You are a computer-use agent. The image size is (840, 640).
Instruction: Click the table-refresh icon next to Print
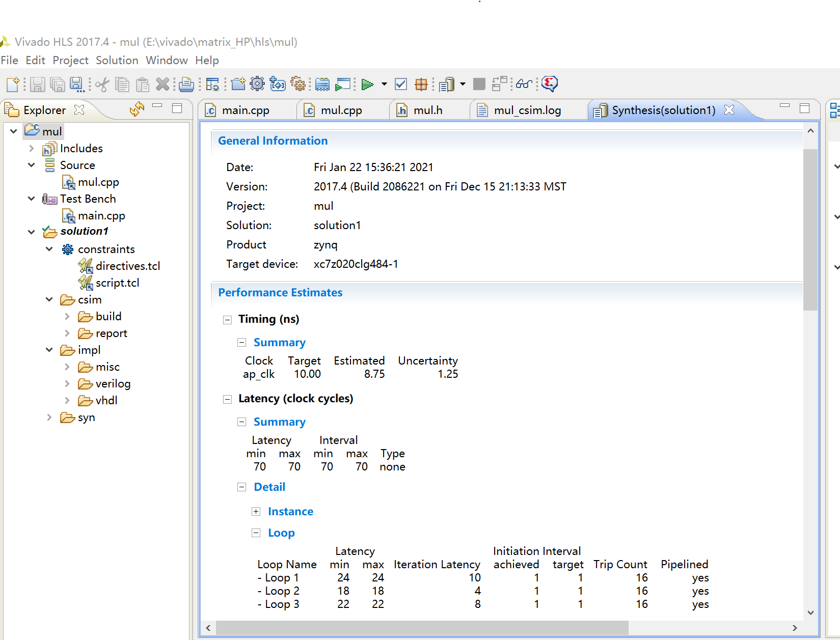pyautogui.click(x=212, y=84)
